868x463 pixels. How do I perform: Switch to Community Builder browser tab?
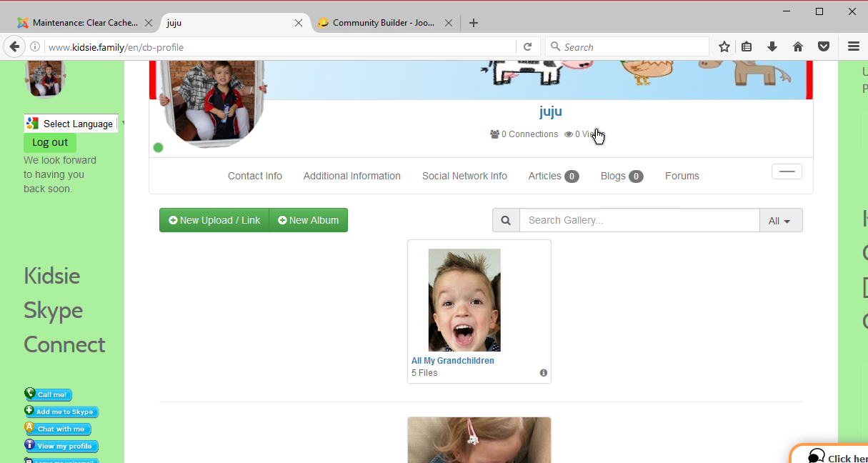[384, 23]
